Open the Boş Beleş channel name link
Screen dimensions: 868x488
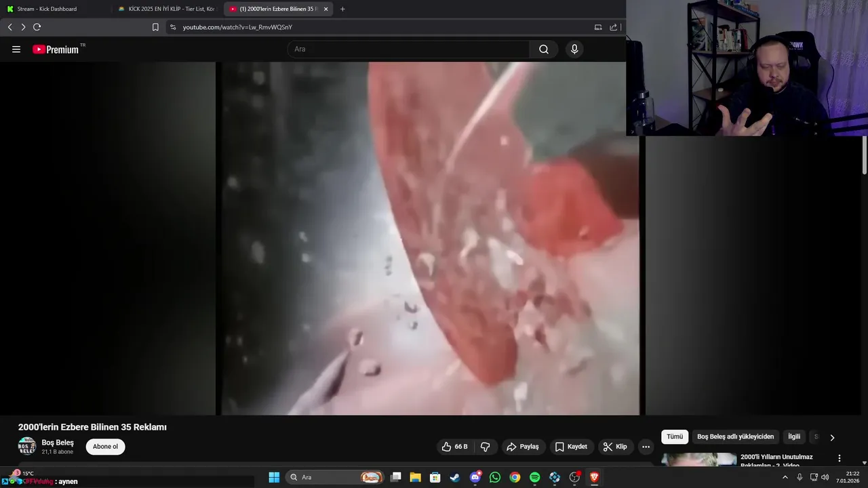click(58, 443)
